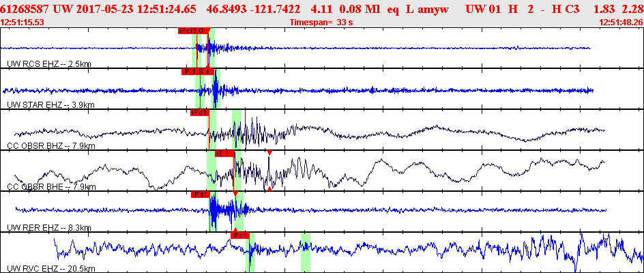
Task: Select the UW STAR EHZ -- 3.9km label
Action: pos(51,105)
